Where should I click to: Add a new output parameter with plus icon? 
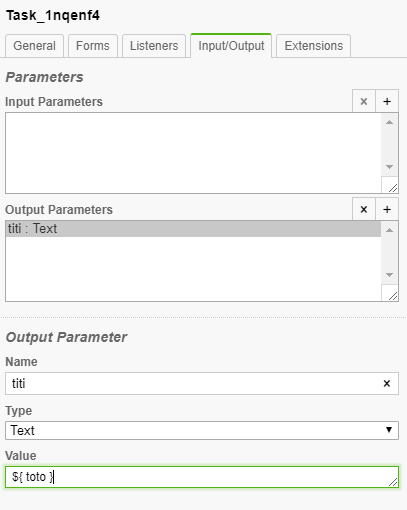pyautogui.click(x=387, y=209)
